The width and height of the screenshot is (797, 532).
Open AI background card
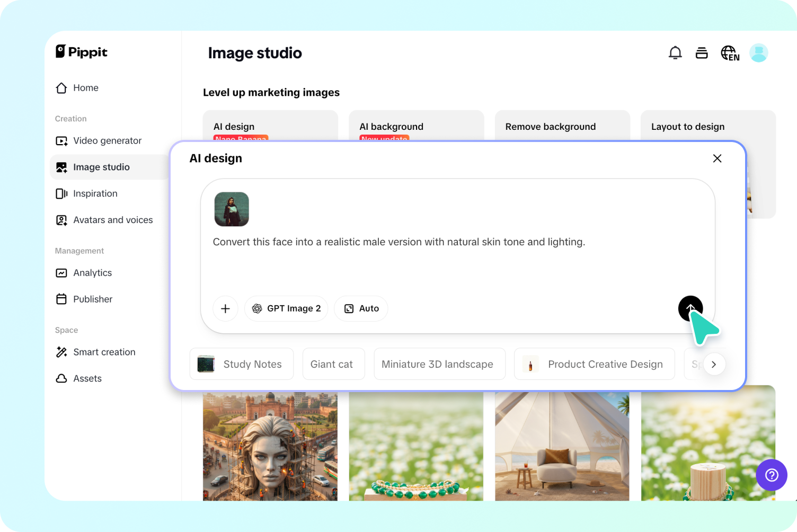pyautogui.click(x=417, y=126)
